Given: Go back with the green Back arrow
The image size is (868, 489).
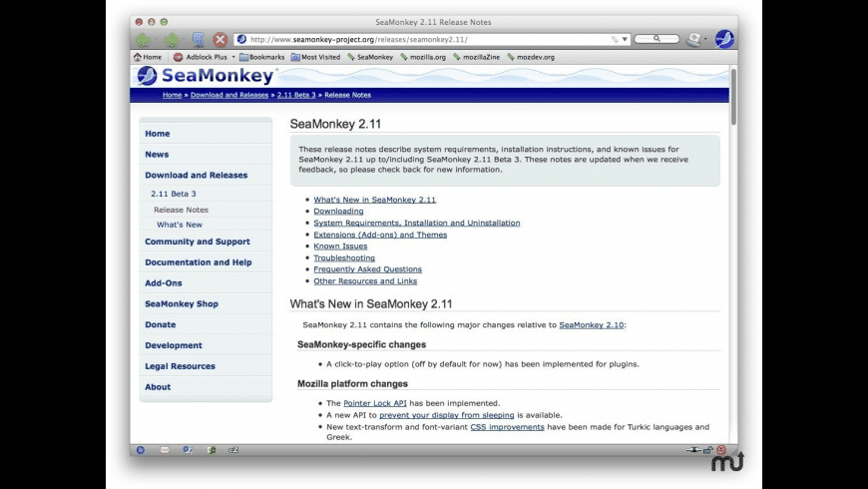Looking at the screenshot, I should pos(144,39).
